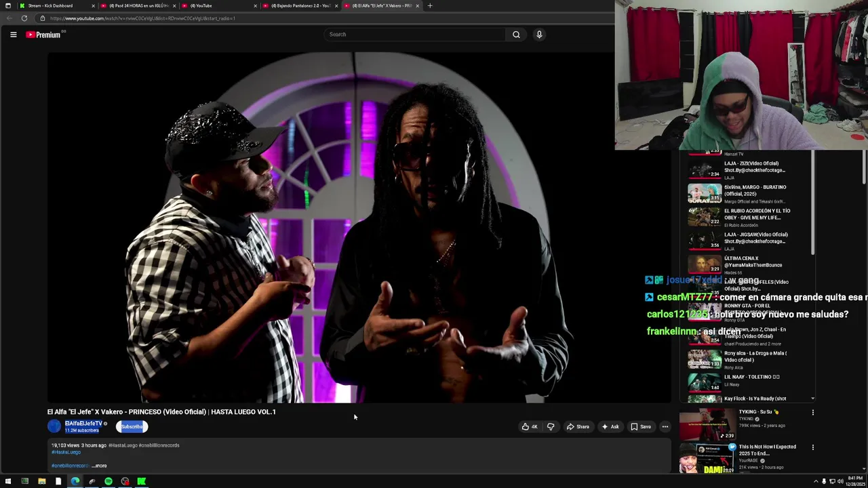Open options menu for TYKING video
This screenshot has height=488, width=868.
point(812,412)
